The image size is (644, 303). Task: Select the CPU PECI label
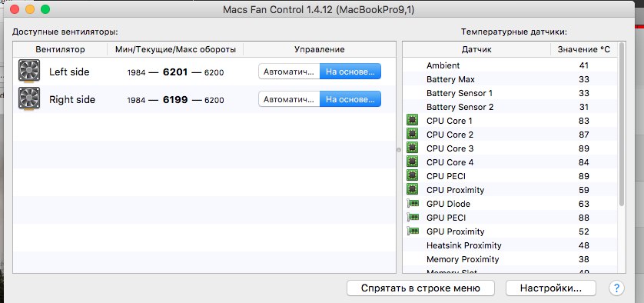coord(446,176)
